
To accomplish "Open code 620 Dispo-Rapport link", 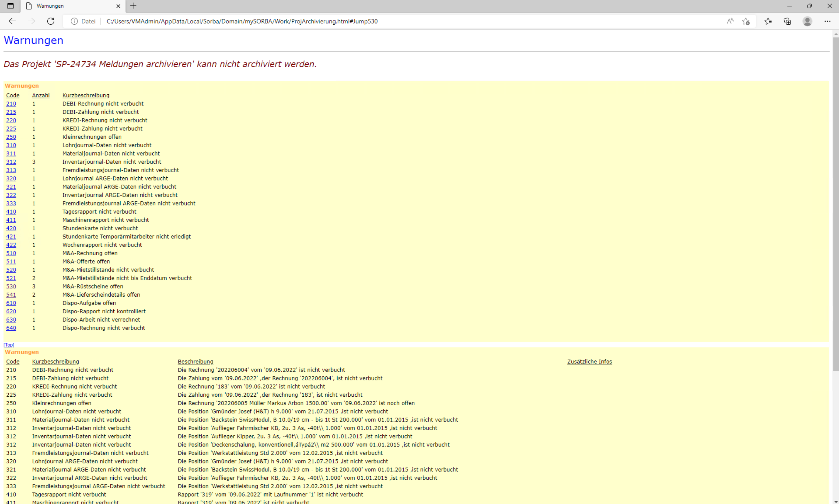I will click(11, 311).
